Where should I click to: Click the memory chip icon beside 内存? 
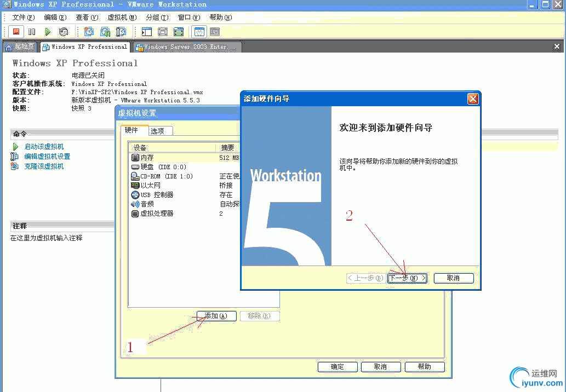[135, 158]
